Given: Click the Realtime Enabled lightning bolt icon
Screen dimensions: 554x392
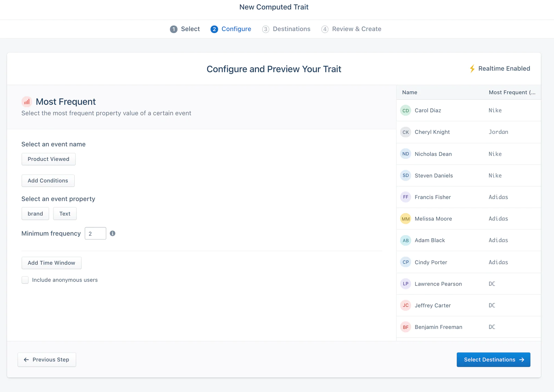Looking at the screenshot, I should pyautogui.click(x=472, y=69).
